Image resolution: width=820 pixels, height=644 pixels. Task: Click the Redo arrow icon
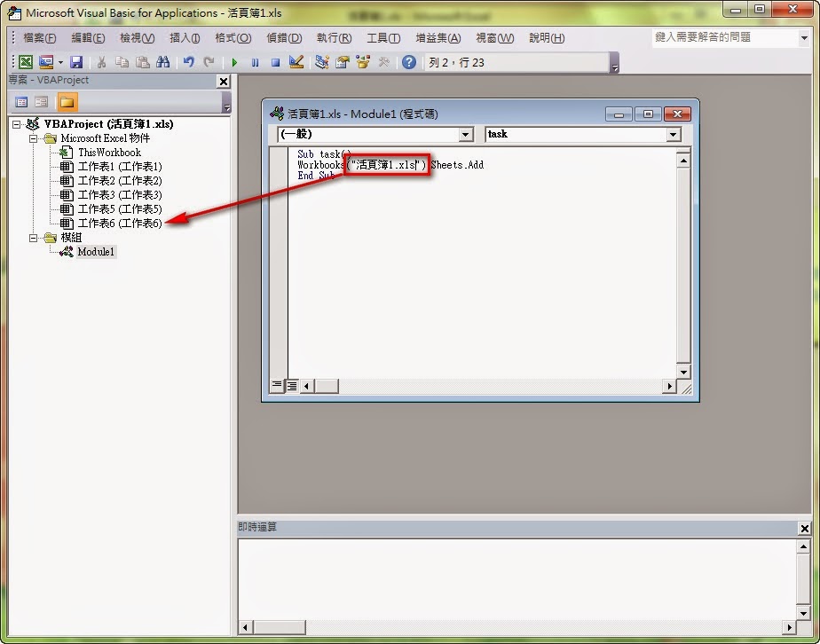pos(209,62)
